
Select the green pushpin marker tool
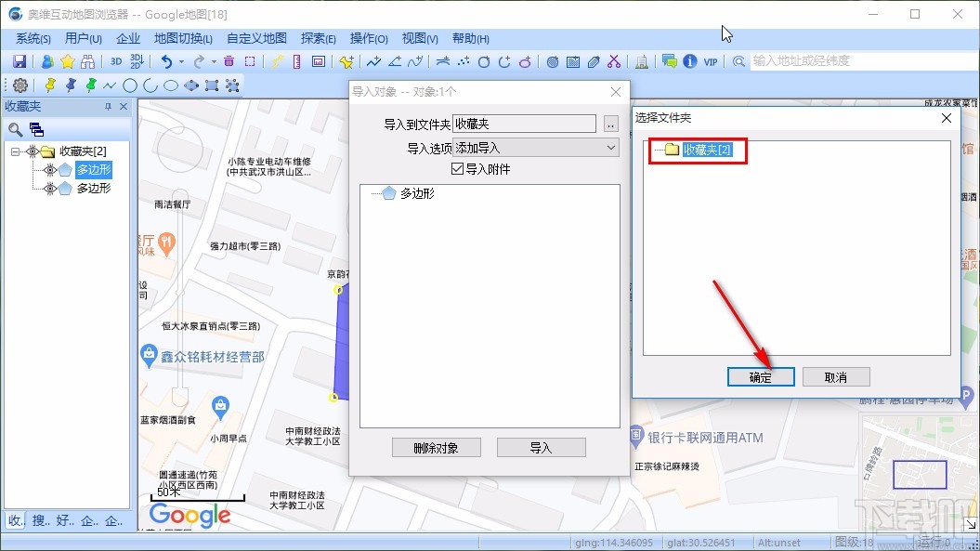pos(90,85)
